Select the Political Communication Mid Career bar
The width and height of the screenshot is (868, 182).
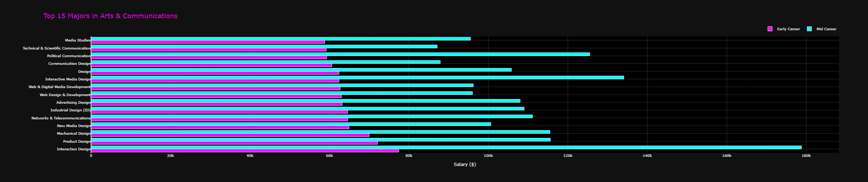340,54
